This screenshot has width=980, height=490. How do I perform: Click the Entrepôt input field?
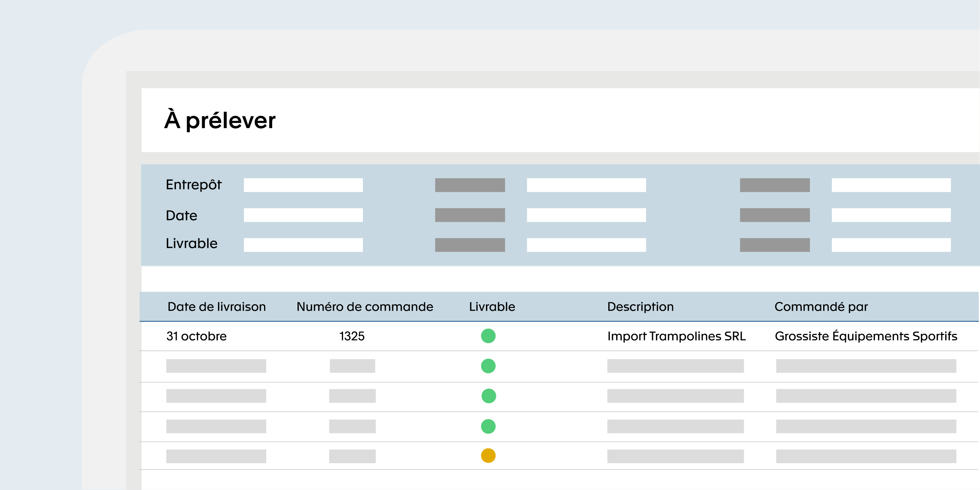tap(303, 185)
